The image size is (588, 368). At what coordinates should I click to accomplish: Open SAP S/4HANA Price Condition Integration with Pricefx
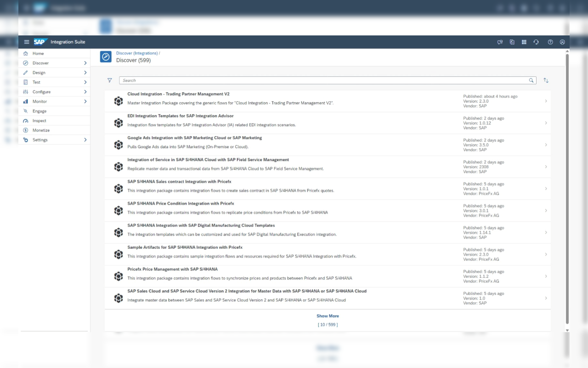click(181, 203)
